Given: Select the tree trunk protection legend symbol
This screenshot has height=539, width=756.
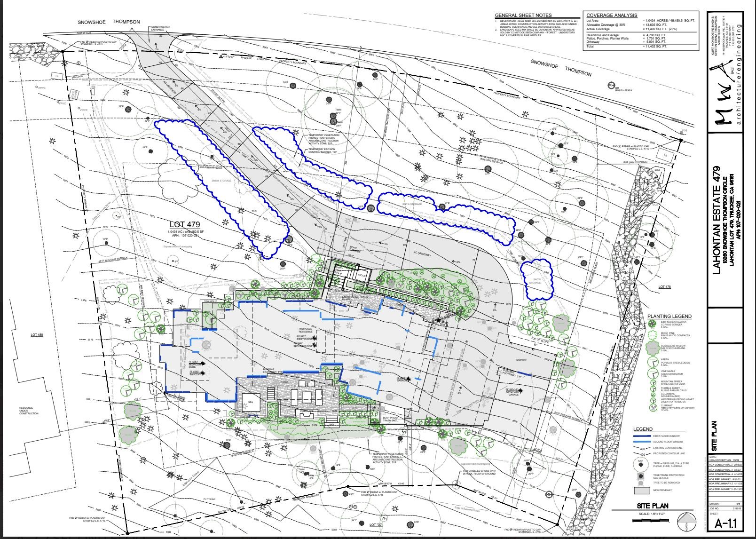Looking at the screenshot, I should point(641,476).
